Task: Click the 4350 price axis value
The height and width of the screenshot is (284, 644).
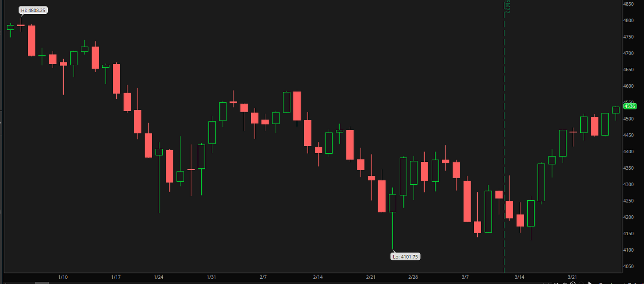Action: (629, 168)
